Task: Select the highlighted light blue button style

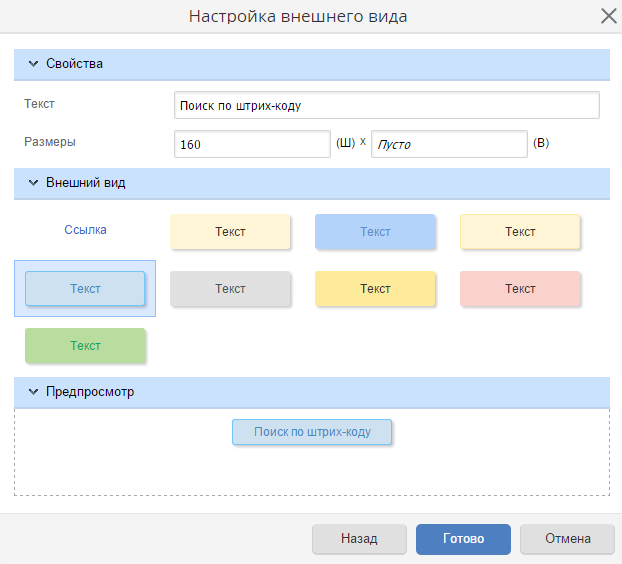Action: point(85,288)
